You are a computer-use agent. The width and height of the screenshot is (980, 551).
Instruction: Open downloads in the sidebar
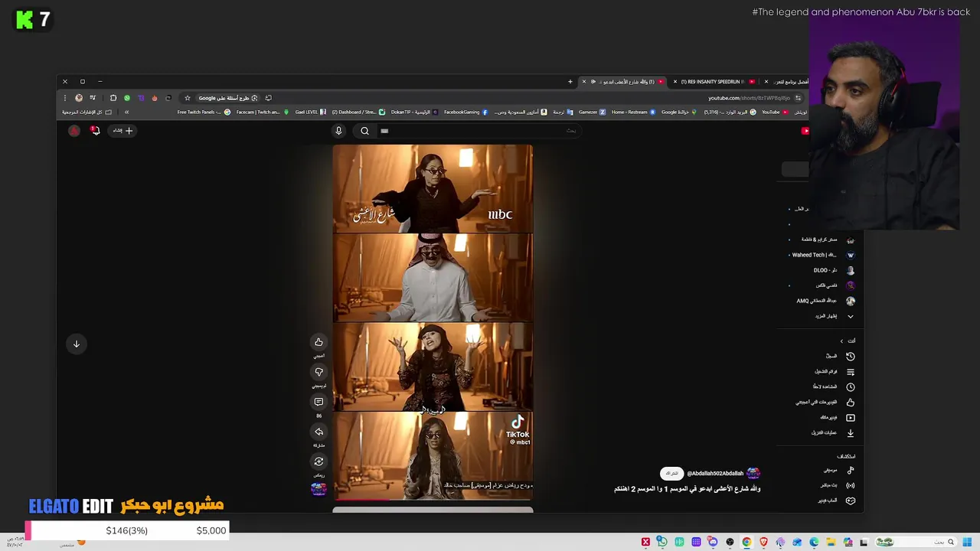point(833,432)
